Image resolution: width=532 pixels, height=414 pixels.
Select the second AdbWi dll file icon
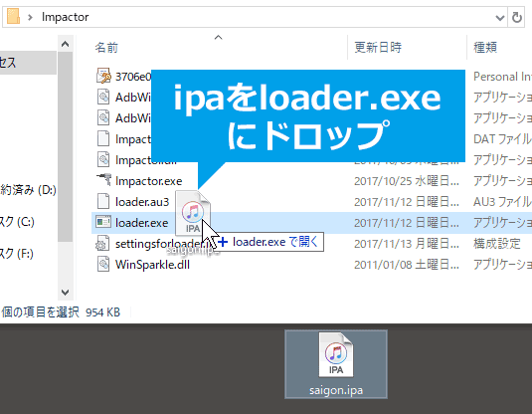[103, 117]
